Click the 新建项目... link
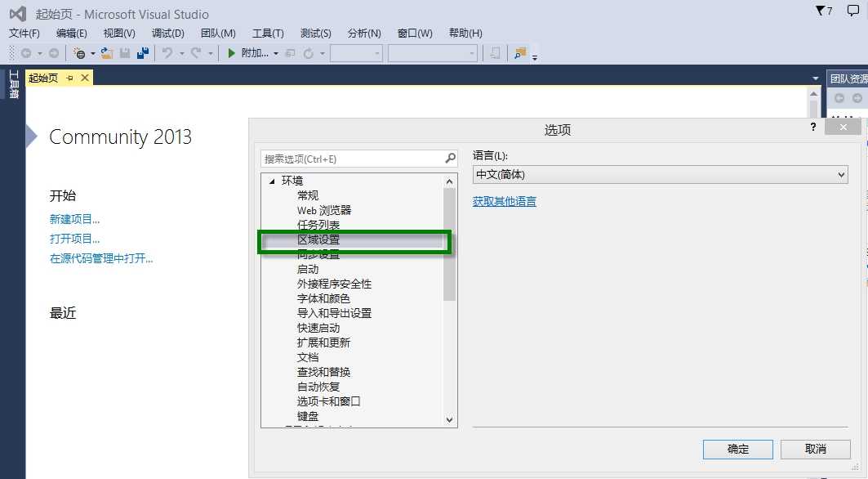Viewport: 868px width, 479px height. (75, 219)
